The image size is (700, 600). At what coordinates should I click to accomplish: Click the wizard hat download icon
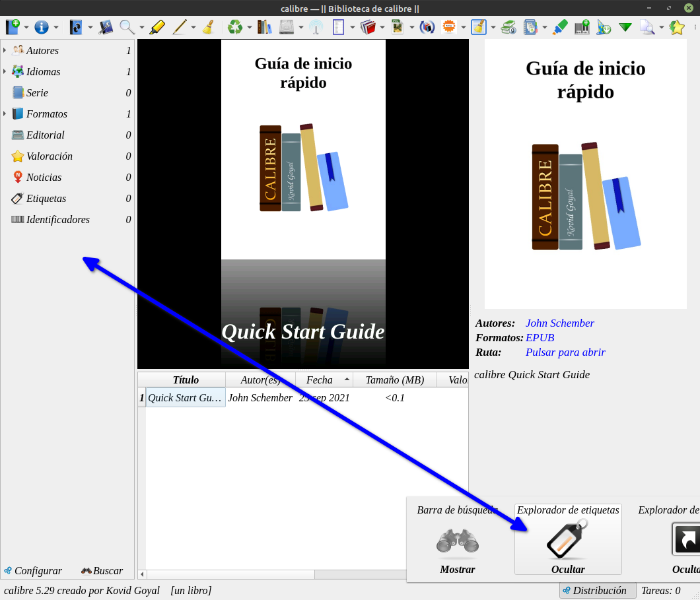[604, 27]
